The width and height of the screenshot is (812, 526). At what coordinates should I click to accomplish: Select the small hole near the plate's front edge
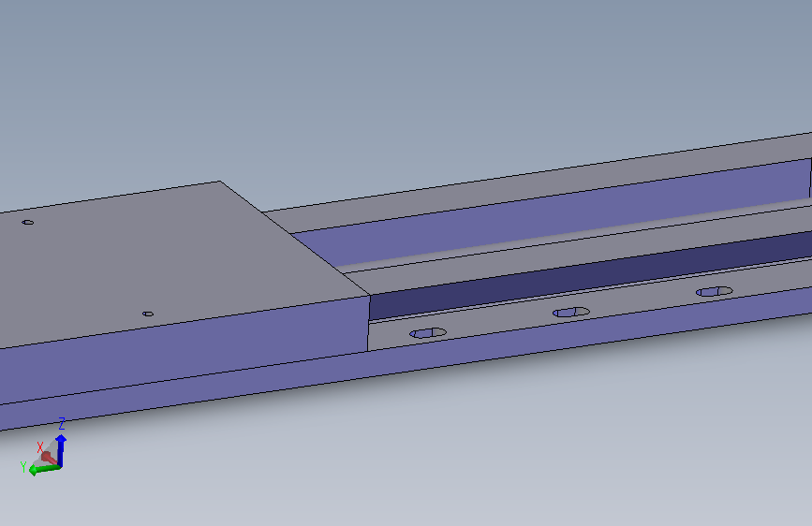point(148,314)
